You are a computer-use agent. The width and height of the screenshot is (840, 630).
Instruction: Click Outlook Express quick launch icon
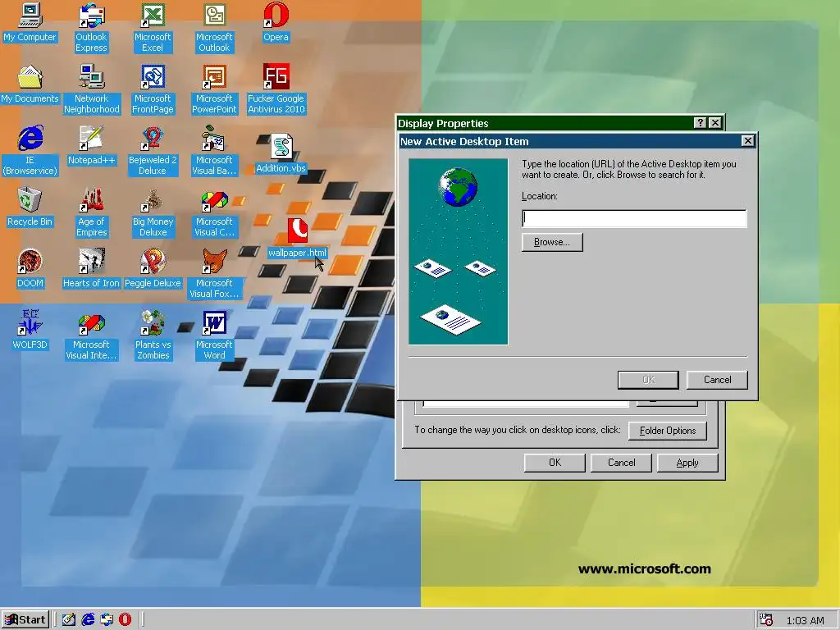point(106,620)
